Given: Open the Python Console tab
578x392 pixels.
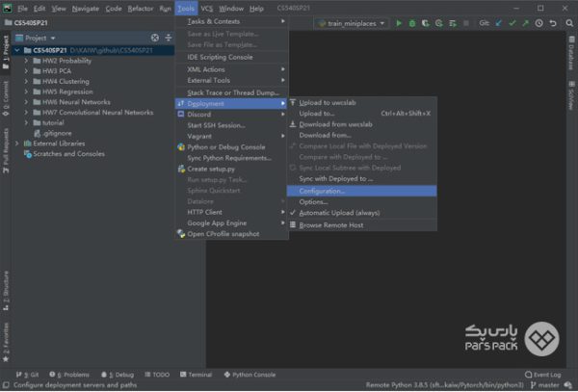Looking at the screenshot, I should coord(250,375).
